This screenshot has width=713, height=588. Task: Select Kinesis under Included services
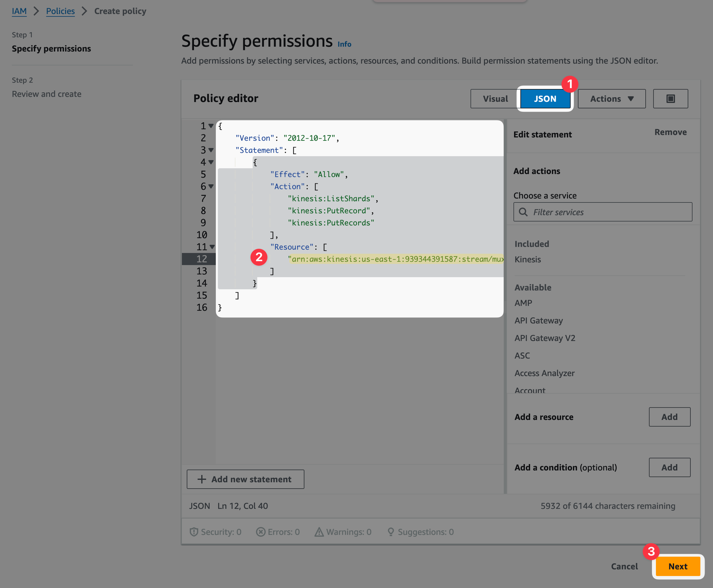[x=527, y=259]
